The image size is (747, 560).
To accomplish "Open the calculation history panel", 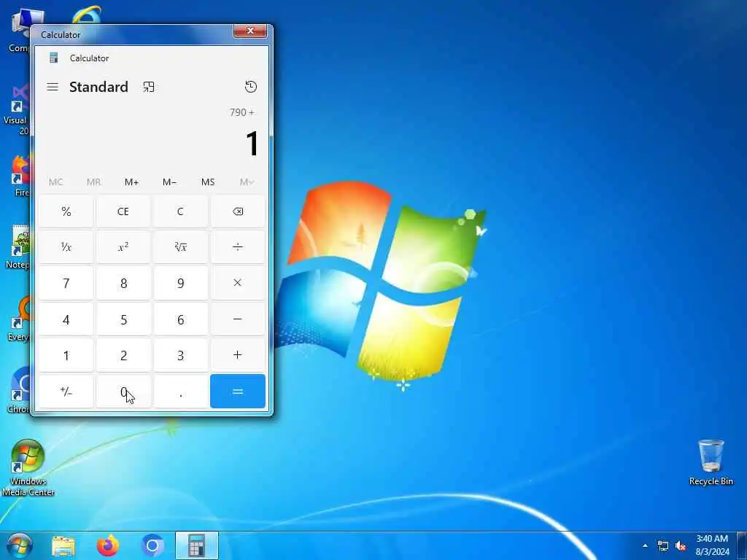I will (251, 87).
